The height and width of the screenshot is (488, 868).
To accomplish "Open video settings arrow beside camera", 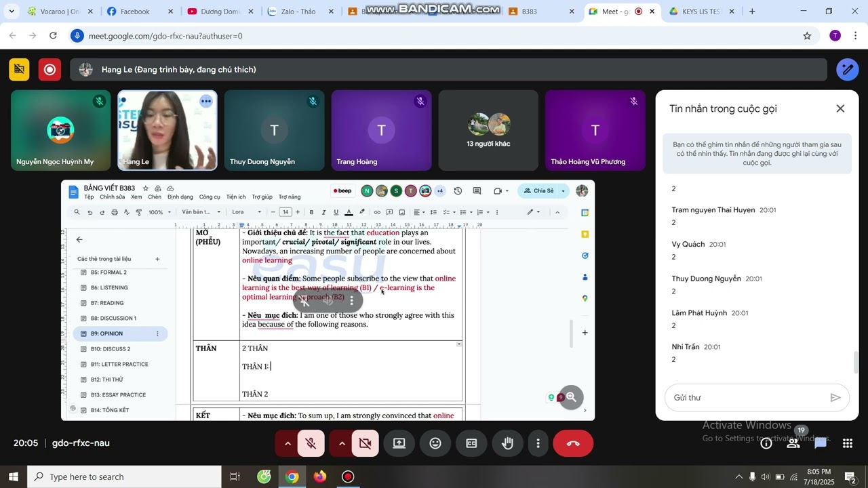I will tap(342, 443).
